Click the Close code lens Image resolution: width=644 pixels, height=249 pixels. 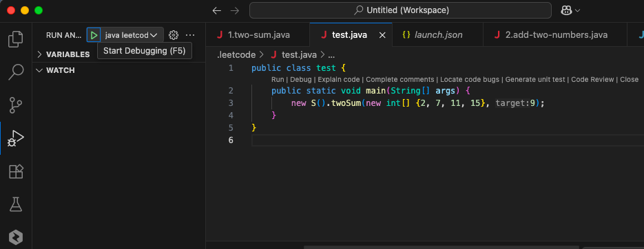tap(630, 80)
